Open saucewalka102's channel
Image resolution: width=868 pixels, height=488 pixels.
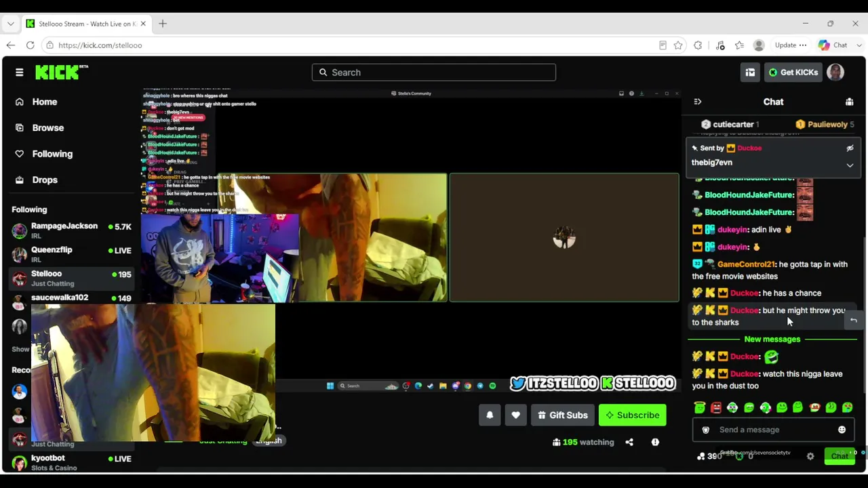pyautogui.click(x=71, y=298)
